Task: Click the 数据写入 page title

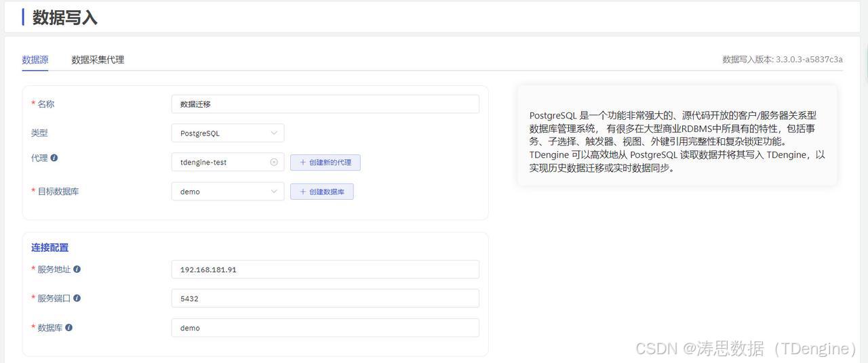Action: pos(65,18)
